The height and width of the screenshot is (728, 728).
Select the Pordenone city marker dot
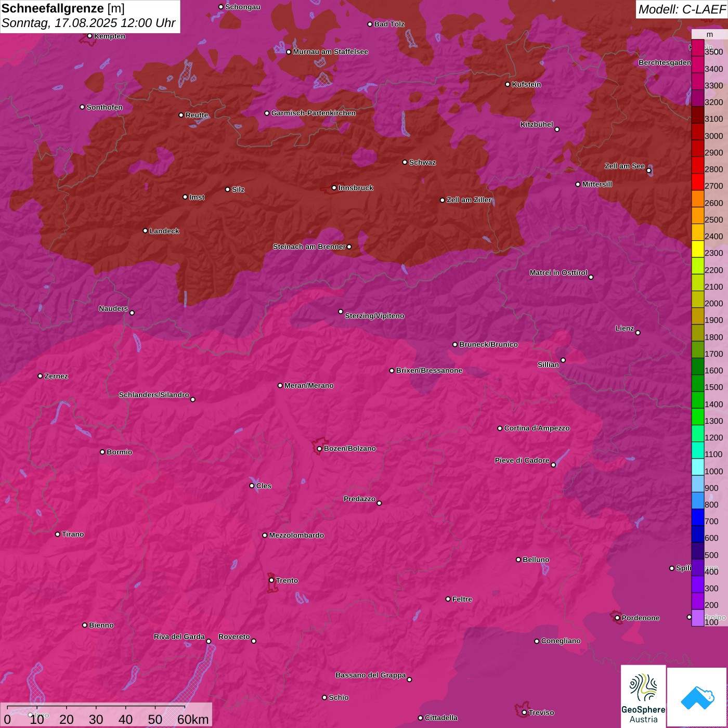click(x=617, y=618)
